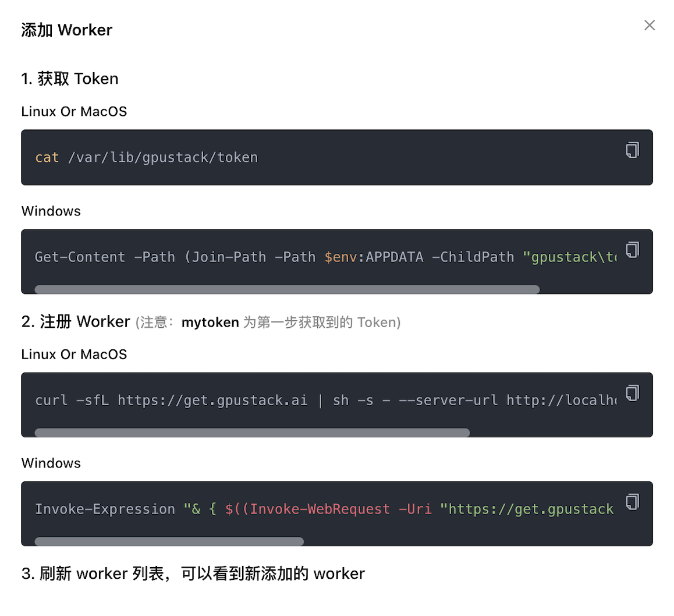Screen dimensions: 674x616
Task: Click the Windows label under 获取 Token
Action: tap(51, 211)
